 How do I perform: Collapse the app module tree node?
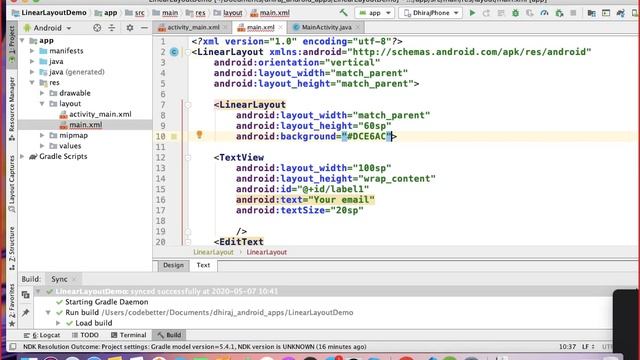22,40
